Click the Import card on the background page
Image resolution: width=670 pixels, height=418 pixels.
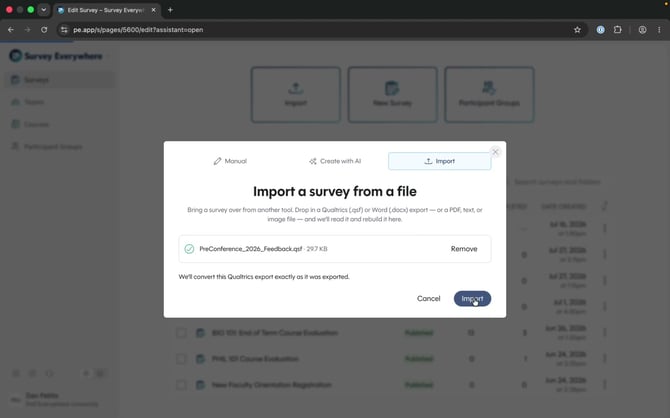[296, 94]
